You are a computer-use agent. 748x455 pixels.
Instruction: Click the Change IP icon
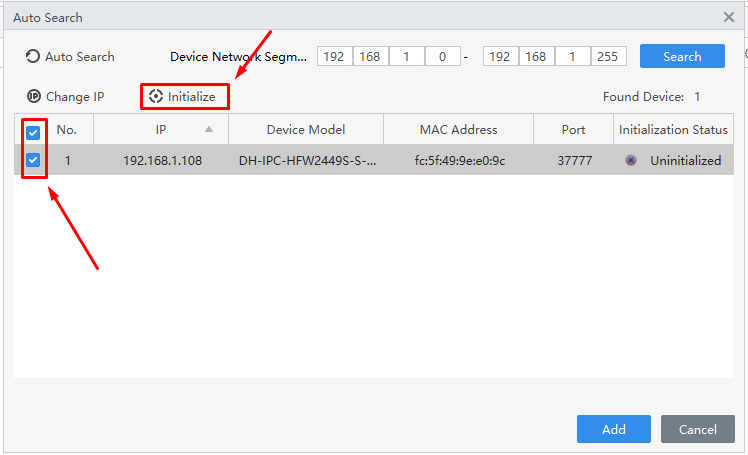tap(34, 96)
